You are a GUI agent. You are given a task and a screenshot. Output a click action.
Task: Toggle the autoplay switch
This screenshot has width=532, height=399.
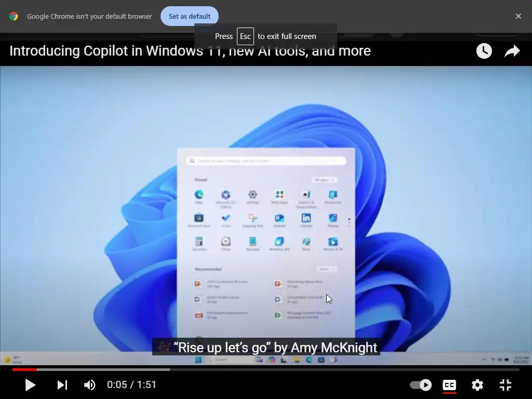[421, 385]
